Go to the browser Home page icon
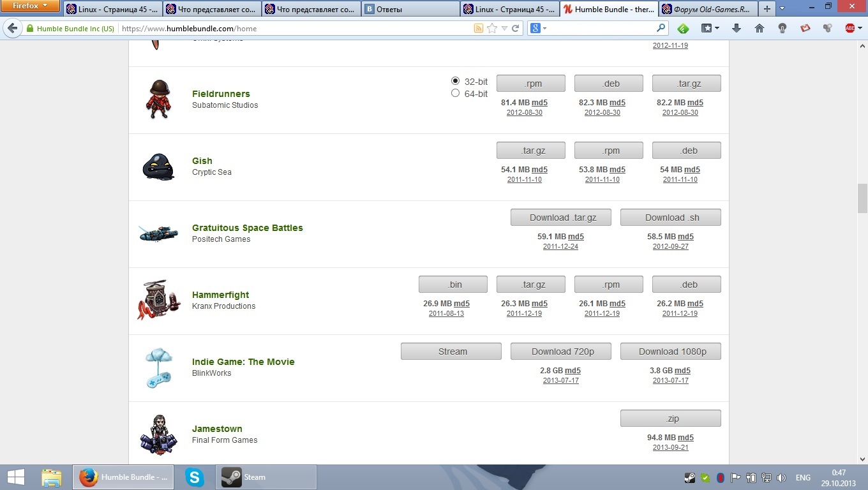 (x=759, y=28)
